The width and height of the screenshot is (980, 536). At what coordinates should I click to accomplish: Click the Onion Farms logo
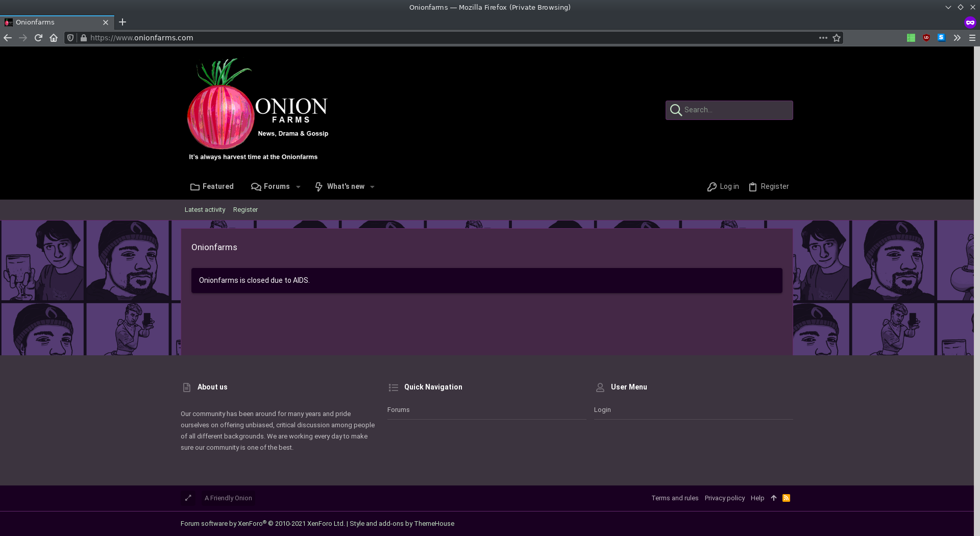[x=258, y=108]
